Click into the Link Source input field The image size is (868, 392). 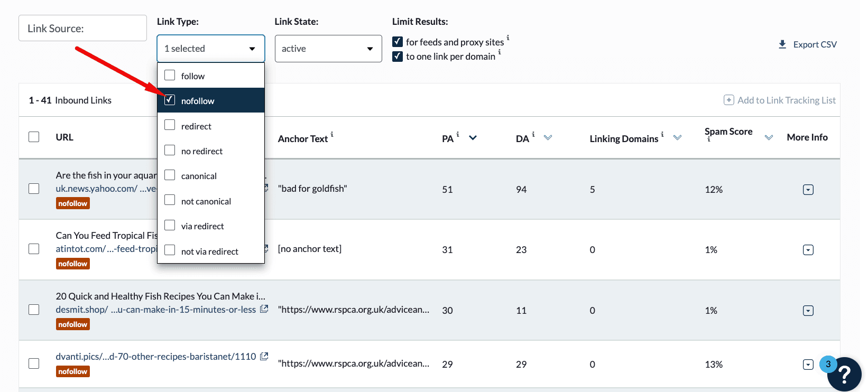[82, 29]
